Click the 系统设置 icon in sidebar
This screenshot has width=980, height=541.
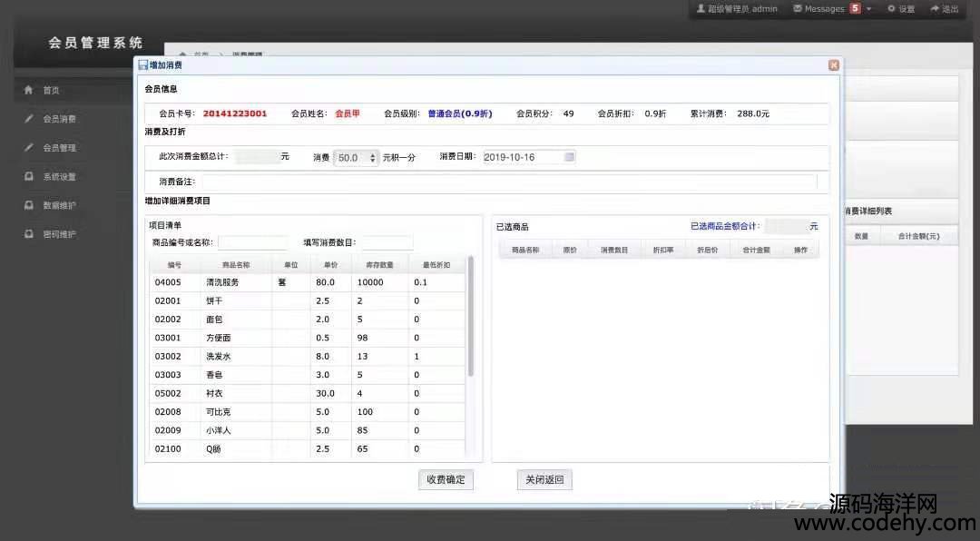click(x=29, y=176)
